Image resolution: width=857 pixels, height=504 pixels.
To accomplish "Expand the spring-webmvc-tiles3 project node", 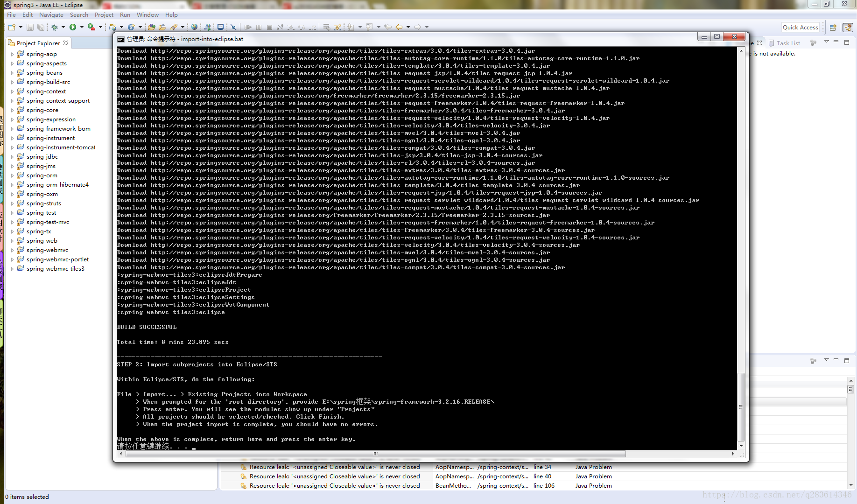I will (x=12, y=269).
